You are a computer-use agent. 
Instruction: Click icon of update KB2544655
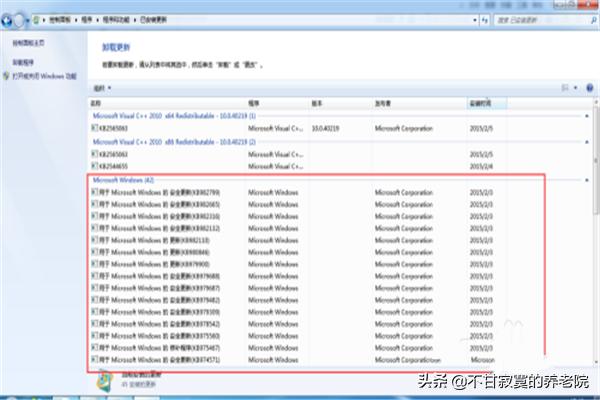[95, 166]
